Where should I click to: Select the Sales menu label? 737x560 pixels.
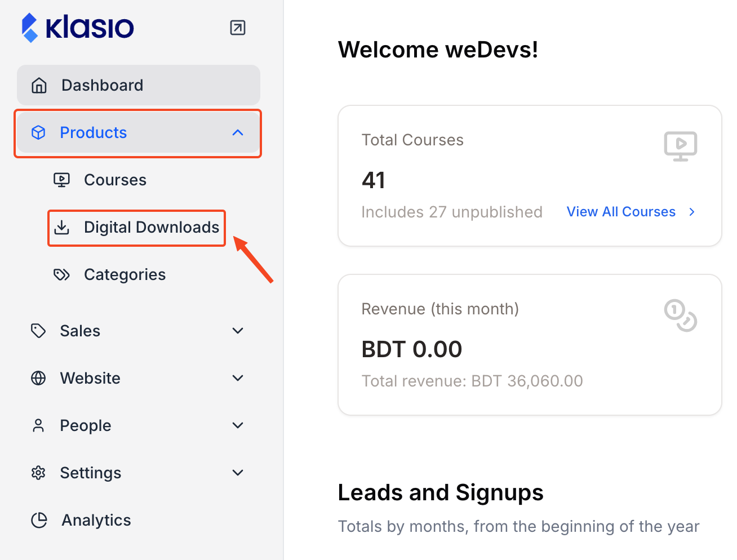[x=80, y=331]
